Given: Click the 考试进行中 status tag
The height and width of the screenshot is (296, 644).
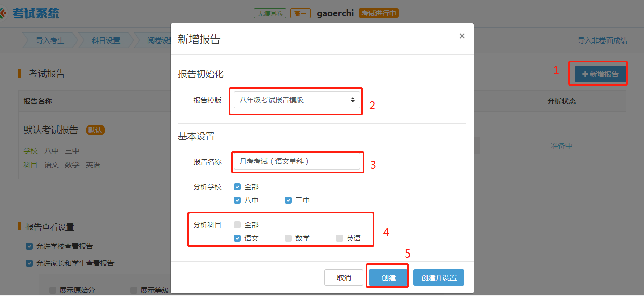Looking at the screenshot, I should [x=378, y=13].
